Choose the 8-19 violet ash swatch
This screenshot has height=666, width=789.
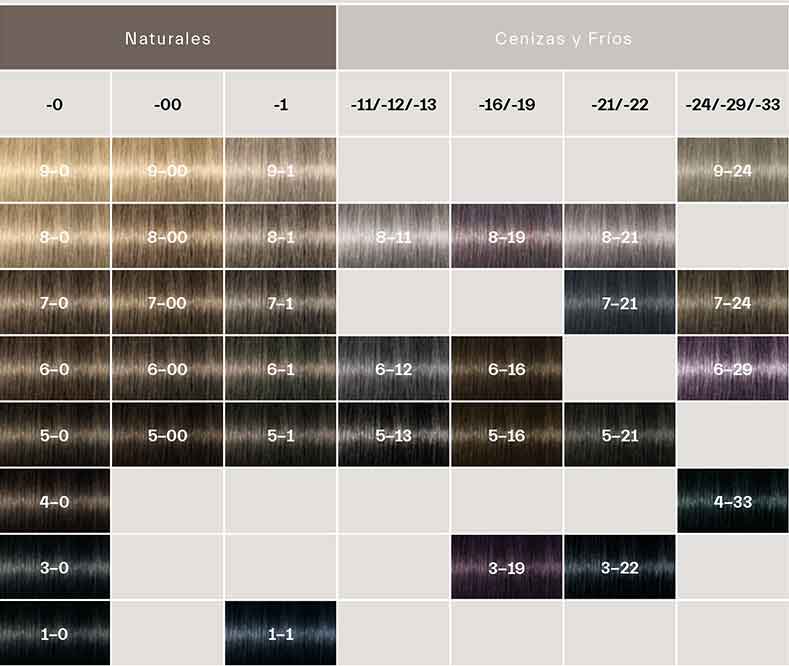507,236
